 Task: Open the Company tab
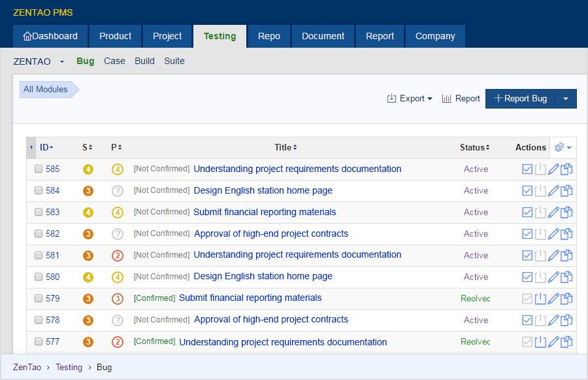[435, 37]
